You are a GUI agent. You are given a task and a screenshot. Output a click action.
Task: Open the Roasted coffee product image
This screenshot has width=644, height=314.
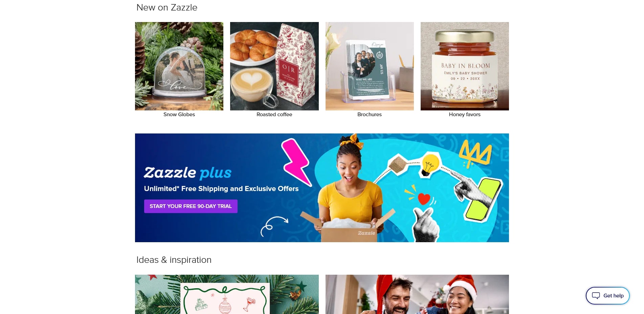tap(274, 66)
